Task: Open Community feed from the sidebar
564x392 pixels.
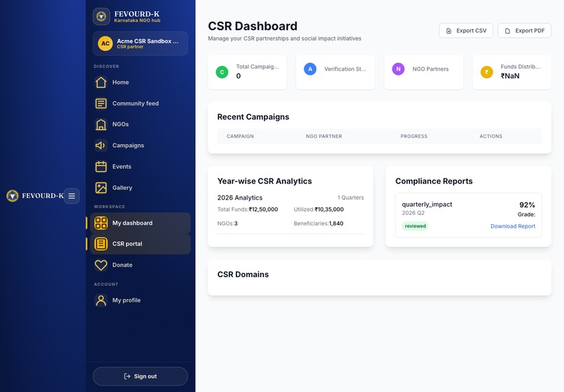Action: point(140,104)
